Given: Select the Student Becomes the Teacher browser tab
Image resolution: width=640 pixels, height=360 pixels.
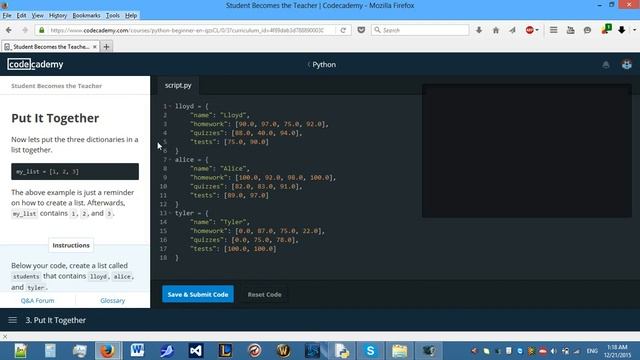Looking at the screenshot, I should click(x=50, y=47).
